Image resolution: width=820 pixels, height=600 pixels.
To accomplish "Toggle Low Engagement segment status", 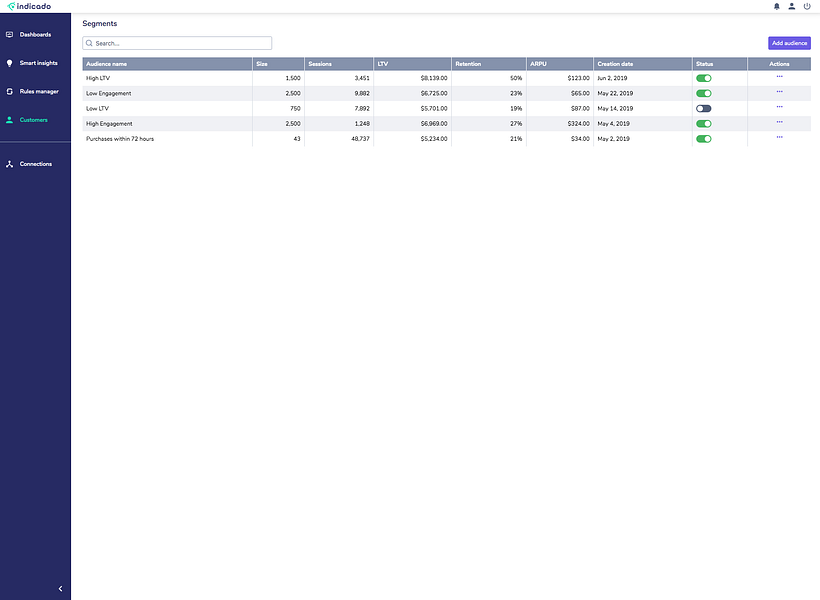I will [703, 94].
